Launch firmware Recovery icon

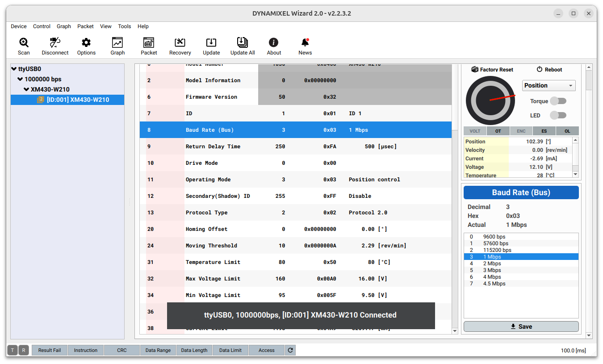[180, 43]
